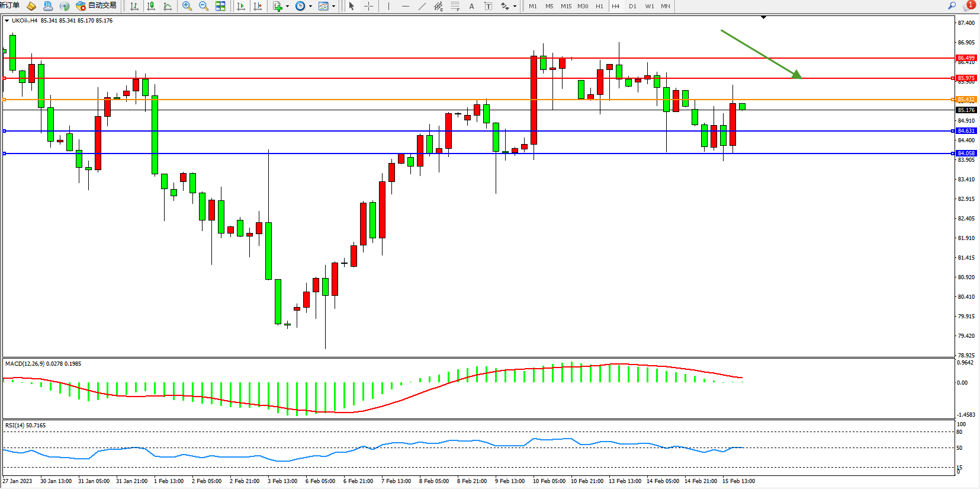Viewport: 980px width, 489px height.
Task: Open the search magnifier in top right
Action: coord(952,6)
